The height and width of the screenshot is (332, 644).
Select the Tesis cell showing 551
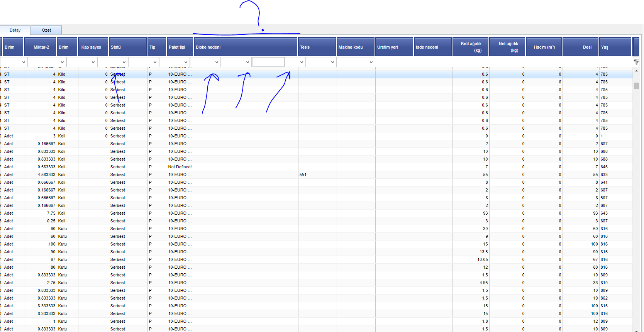click(x=303, y=174)
